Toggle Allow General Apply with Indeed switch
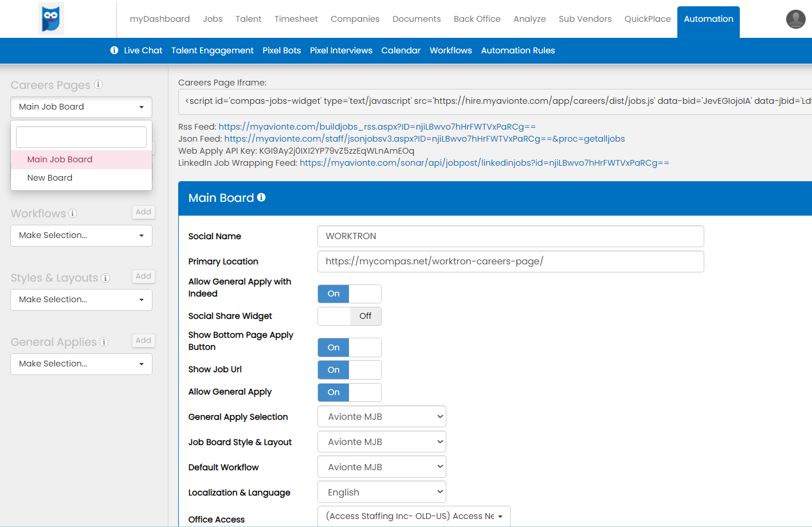Image resolution: width=812 pixels, height=527 pixels. (x=349, y=294)
